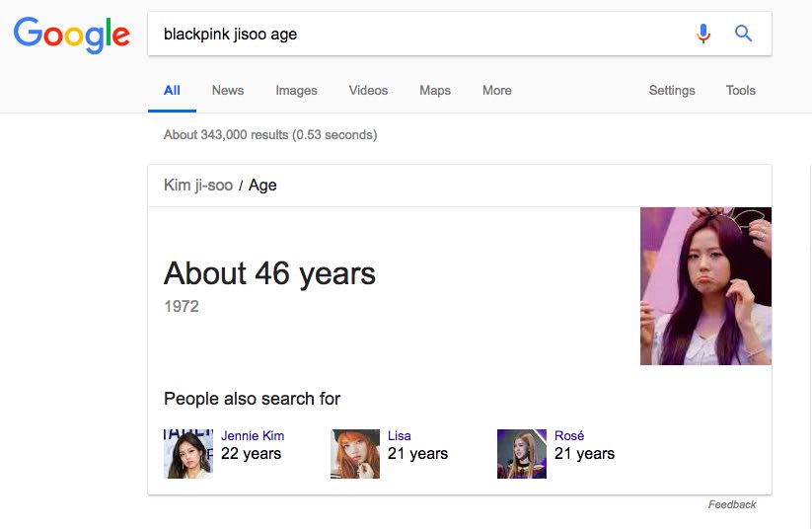This screenshot has width=812, height=529.
Task: Click the '1972' birth year text
Action: pyautogui.click(x=182, y=306)
